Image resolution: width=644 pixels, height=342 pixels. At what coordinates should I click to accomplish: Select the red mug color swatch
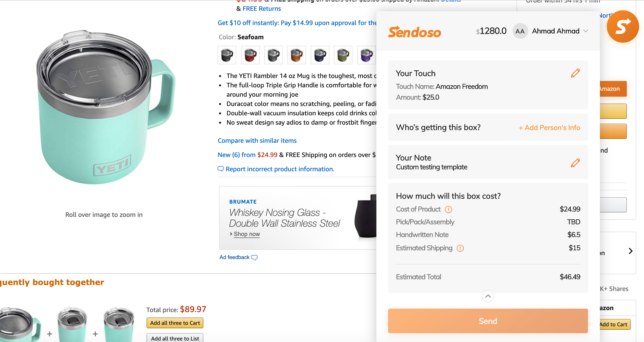pos(250,55)
